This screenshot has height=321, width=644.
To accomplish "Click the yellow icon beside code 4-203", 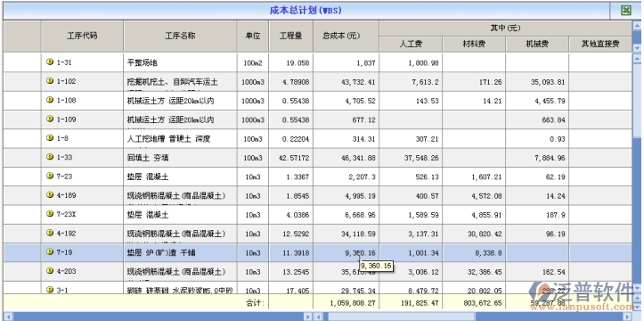I will pyautogui.click(x=50, y=270).
